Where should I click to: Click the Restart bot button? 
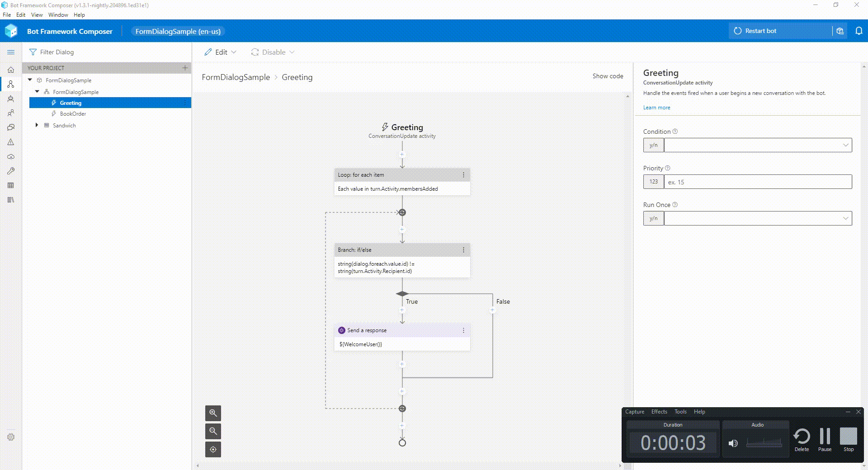[x=761, y=31]
